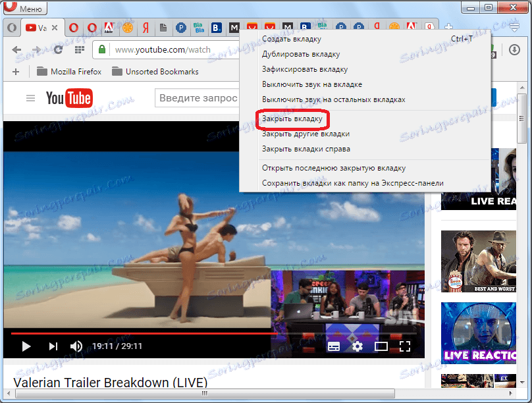Switch to the blank document icon tab
Viewport: 532px width, 403px height.
point(163,28)
